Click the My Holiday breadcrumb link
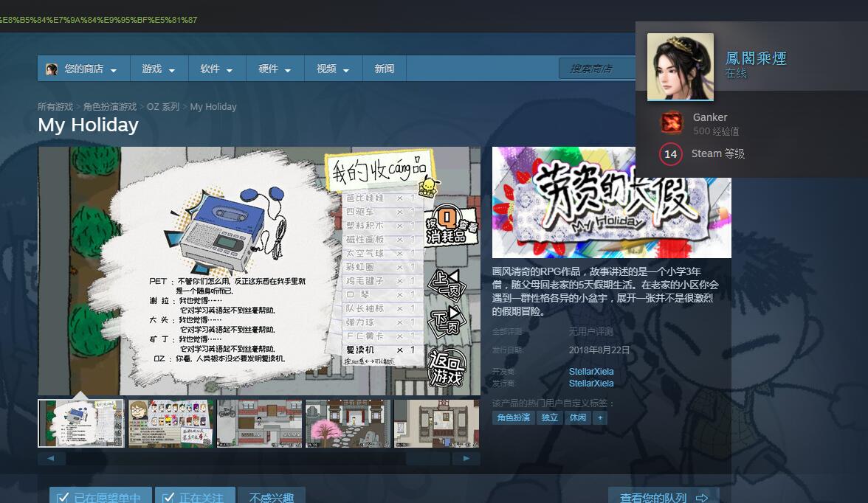Screen dimensions: 868x503 [213, 107]
